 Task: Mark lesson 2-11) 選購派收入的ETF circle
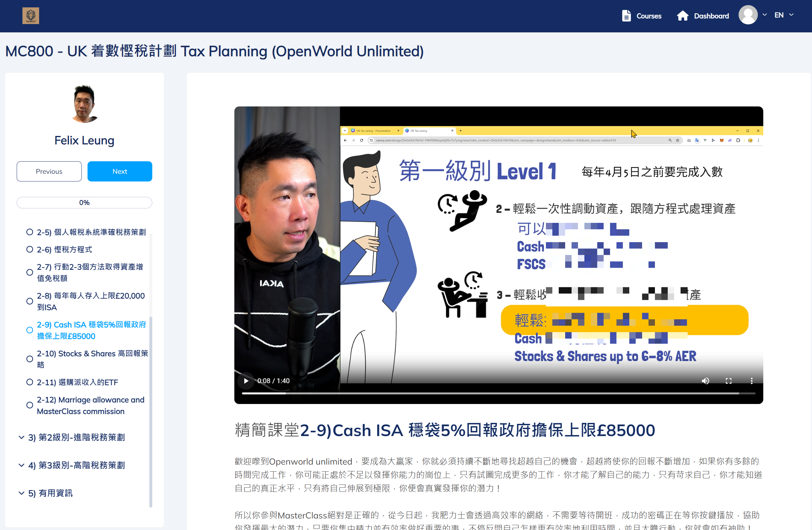30,382
